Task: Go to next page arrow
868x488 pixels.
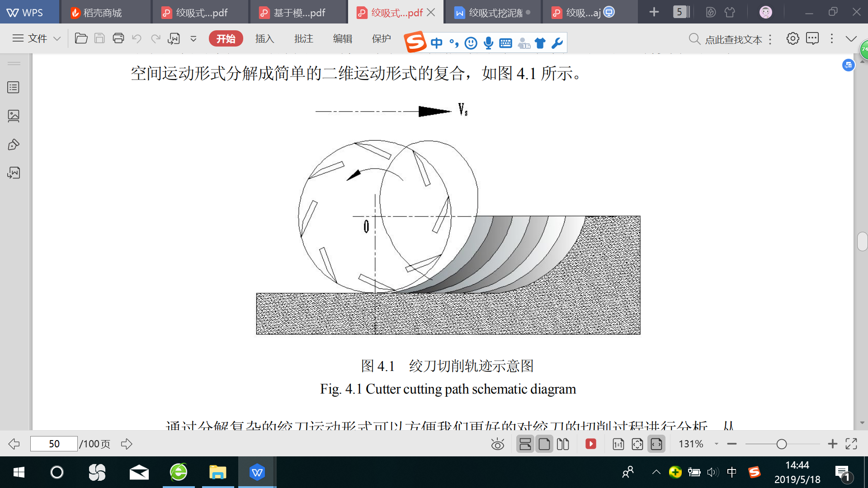Action: tap(127, 444)
